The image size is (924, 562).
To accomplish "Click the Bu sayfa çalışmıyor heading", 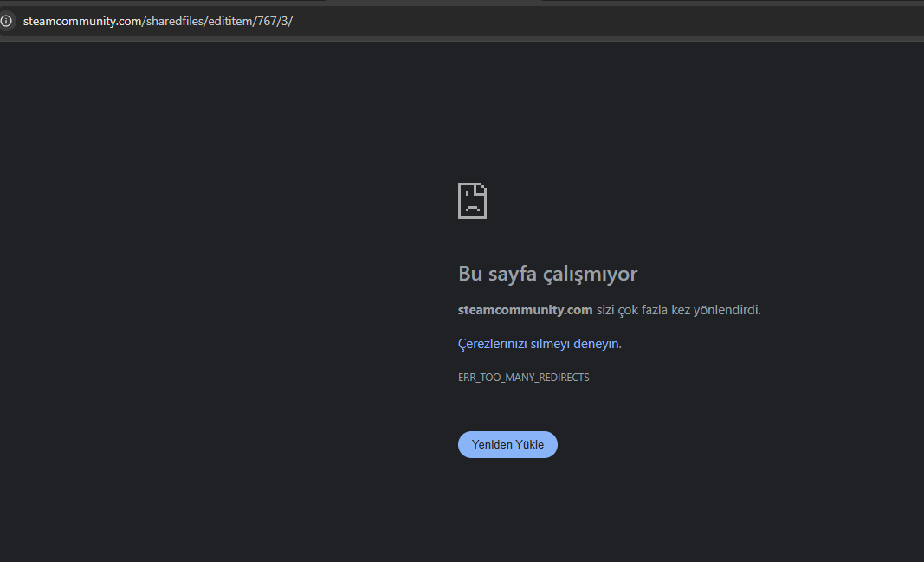I will [x=547, y=274].
